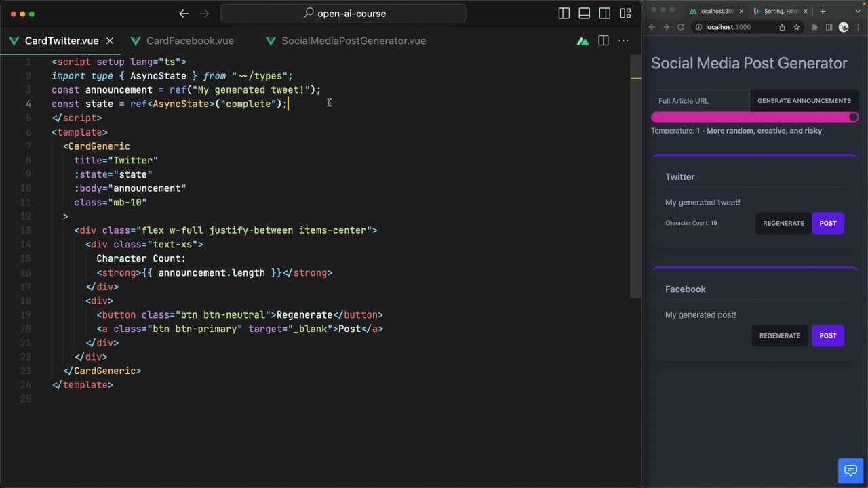Close the Sorting, Filter browser tab

tap(806, 11)
